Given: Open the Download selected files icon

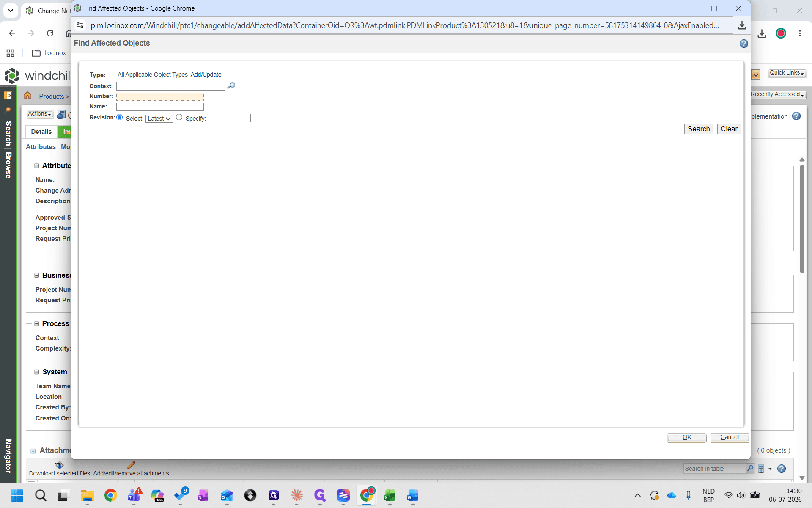Looking at the screenshot, I should pos(59,465).
